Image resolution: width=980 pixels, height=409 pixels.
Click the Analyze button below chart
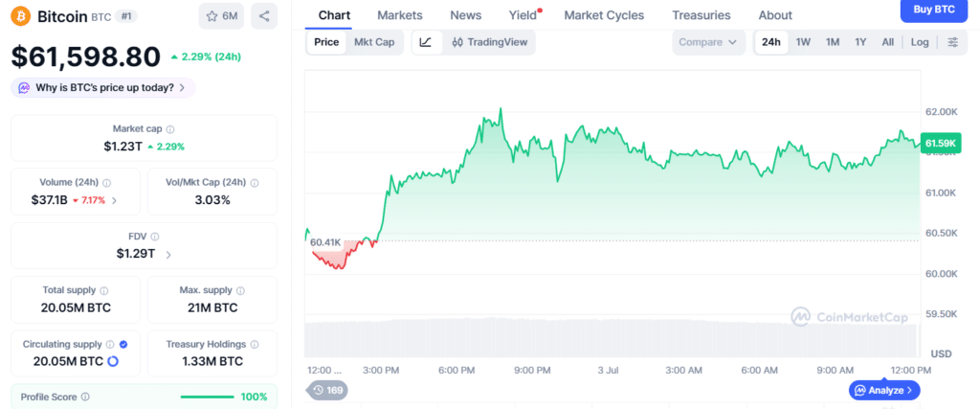(884, 390)
